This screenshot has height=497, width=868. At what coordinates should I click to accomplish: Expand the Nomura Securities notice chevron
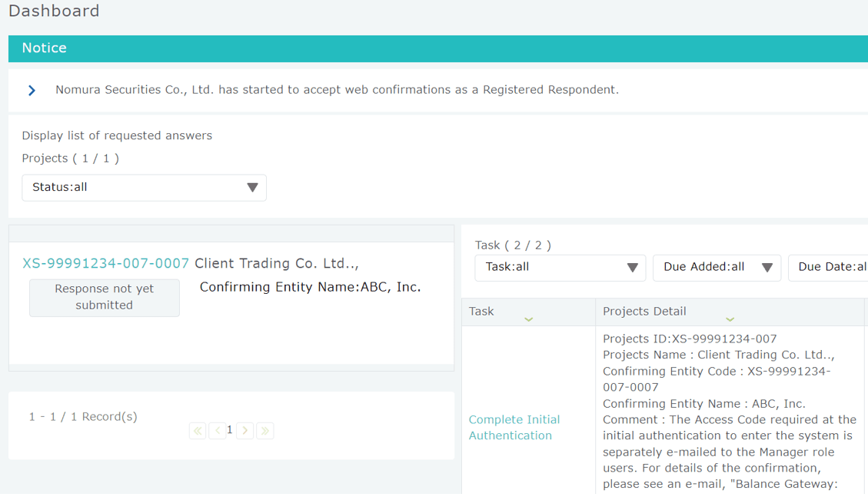click(32, 90)
